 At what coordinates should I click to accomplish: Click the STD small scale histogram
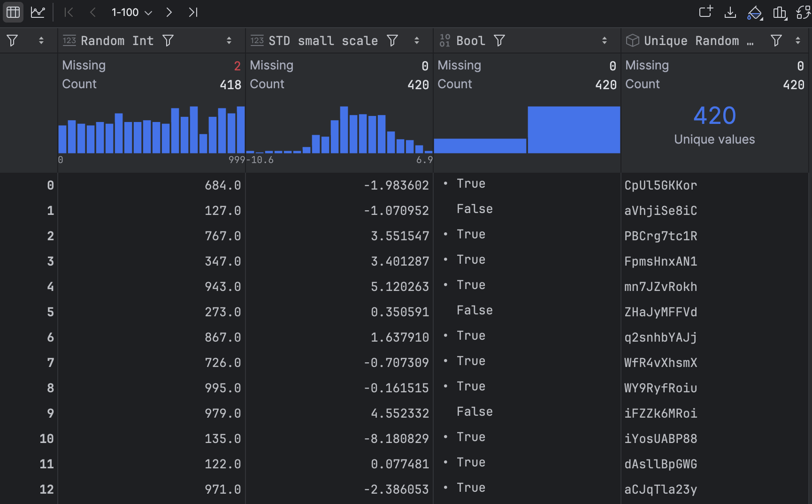point(339,130)
